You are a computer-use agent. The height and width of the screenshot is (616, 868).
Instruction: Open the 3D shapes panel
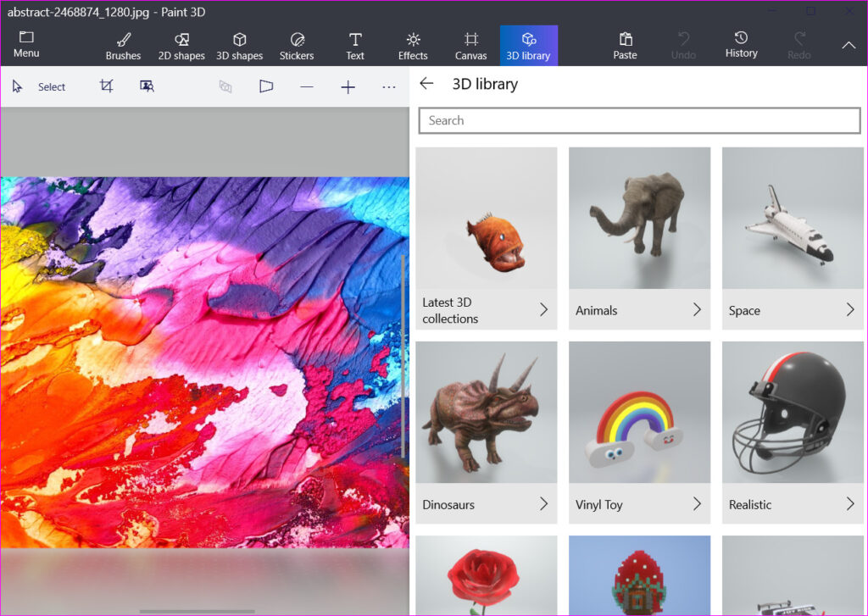tap(239, 44)
